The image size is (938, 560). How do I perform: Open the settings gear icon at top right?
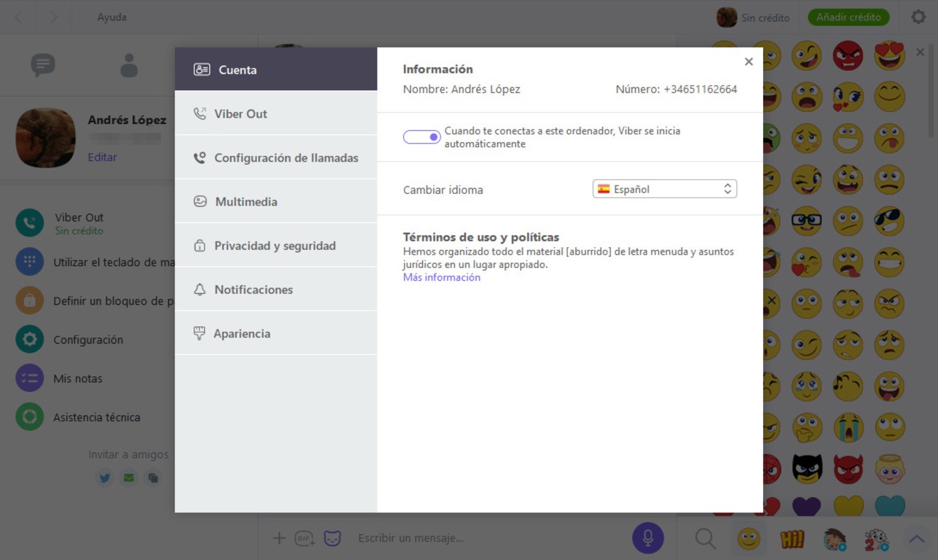click(x=918, y=17)
